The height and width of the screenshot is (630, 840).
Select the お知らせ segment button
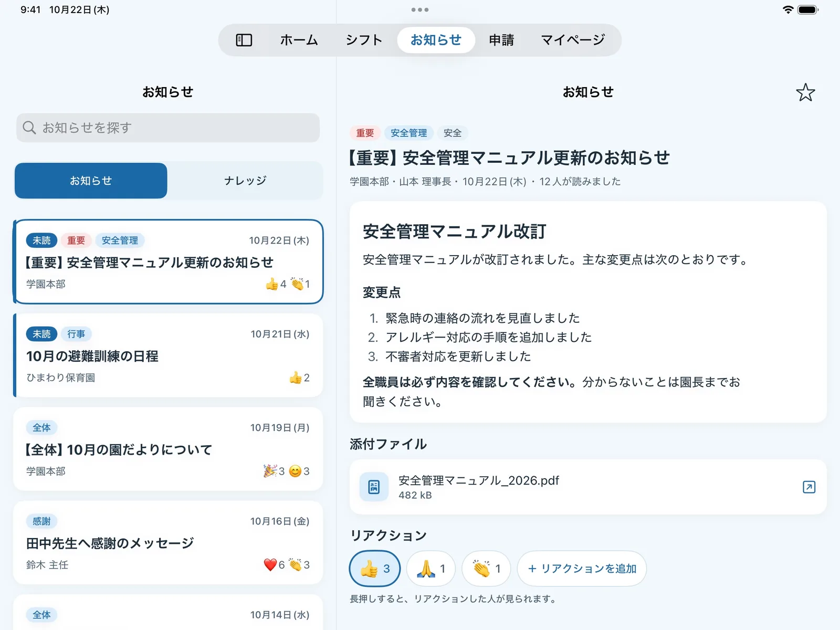coord(91,181)
